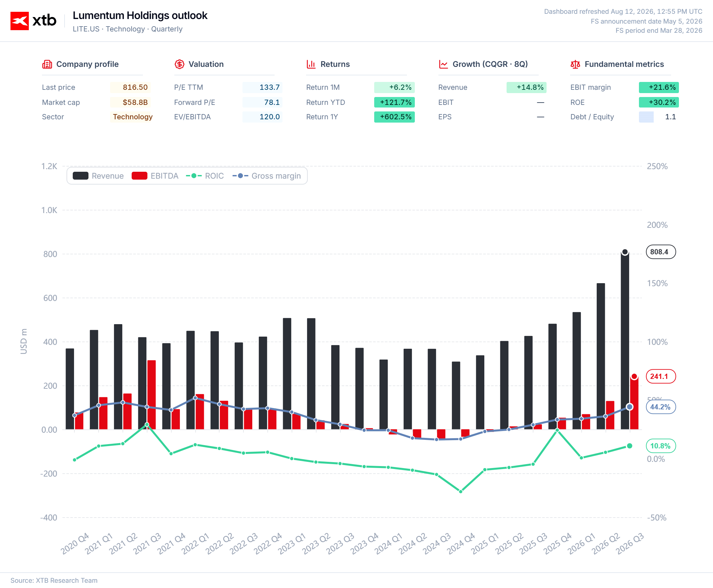
Task: Click the EBITDA red legend swatch
Action: tap(140, 176)
